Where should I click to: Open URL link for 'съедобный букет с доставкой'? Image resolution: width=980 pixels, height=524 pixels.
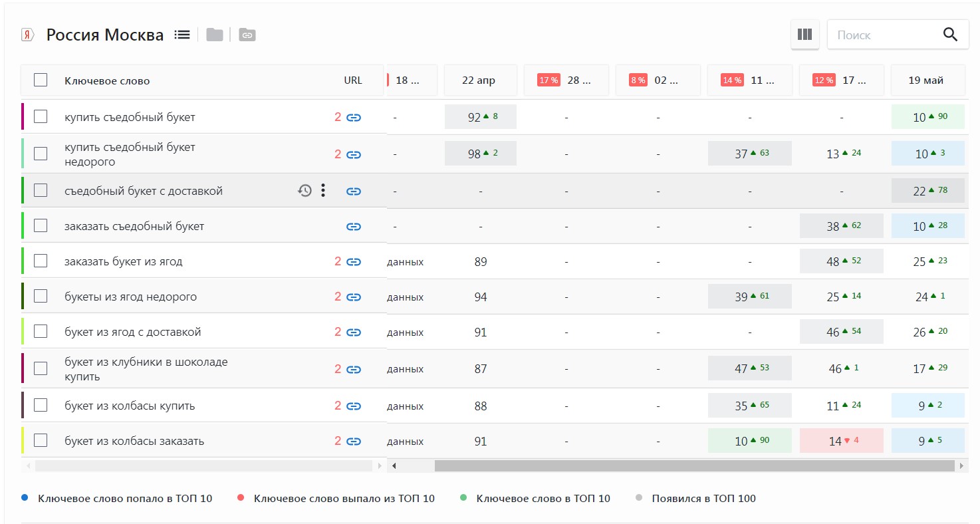point(354,192)
